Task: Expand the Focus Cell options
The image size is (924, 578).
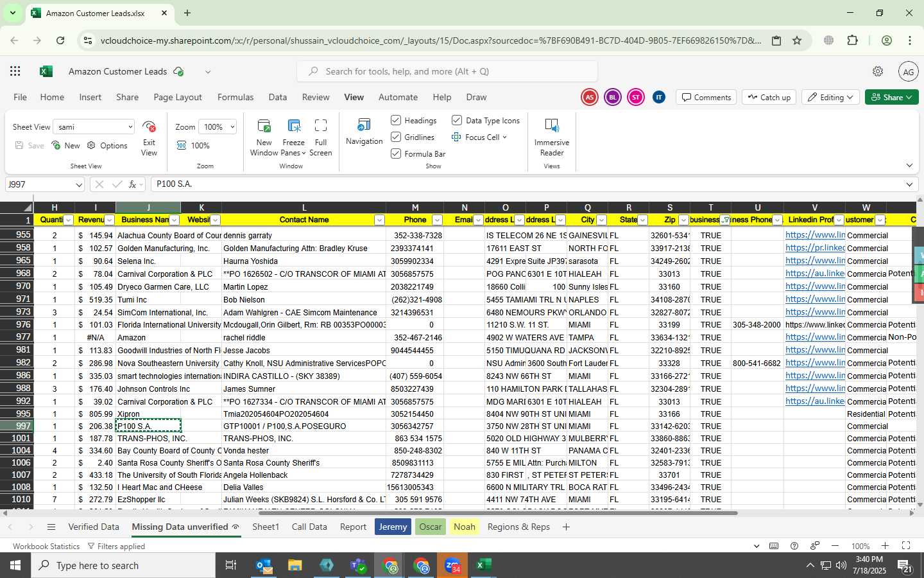Action: (504, 137)
